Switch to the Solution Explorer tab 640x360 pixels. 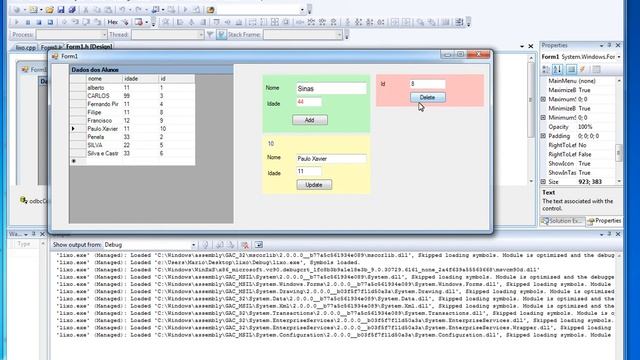pyautogui.click(x=562, y=221)
